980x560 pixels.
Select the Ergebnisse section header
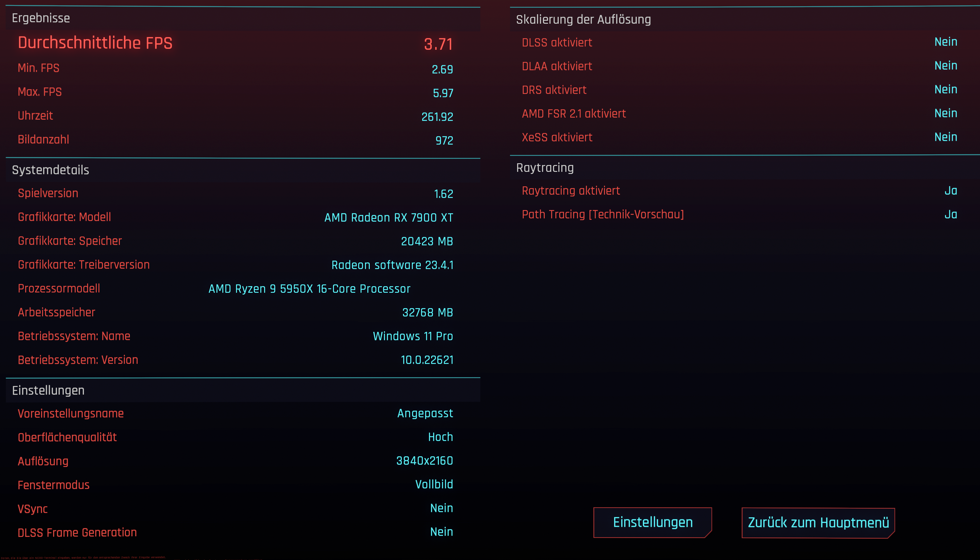[x=41, y=18]
